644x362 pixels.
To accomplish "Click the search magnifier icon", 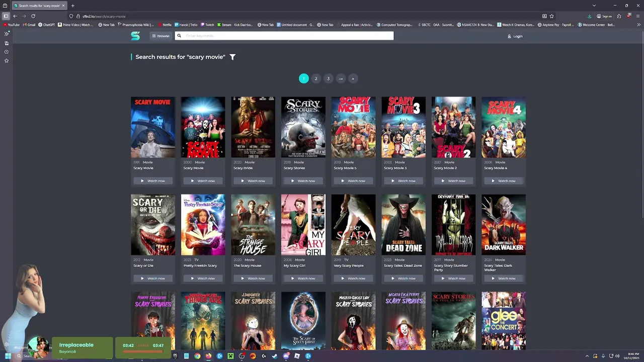I will click(x=179, y=36).
